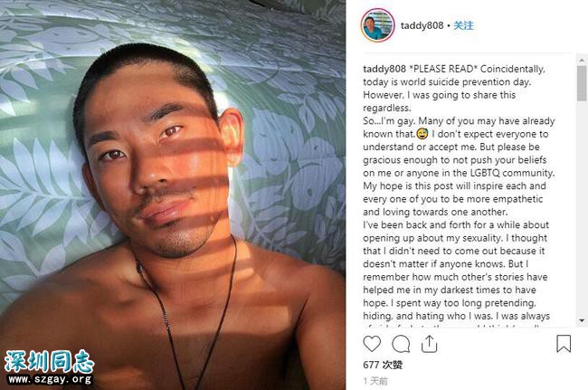This screenshot has height=390, width=588.
Task: Open taddy808's profile picture avatar
Action: point(377,25)
